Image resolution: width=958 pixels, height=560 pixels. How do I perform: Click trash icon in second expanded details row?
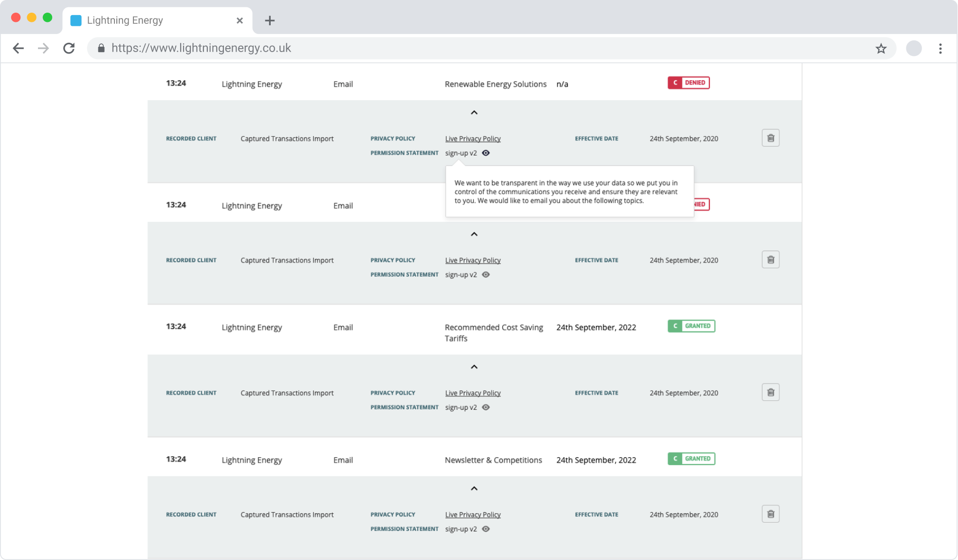[x=770, y=260]
